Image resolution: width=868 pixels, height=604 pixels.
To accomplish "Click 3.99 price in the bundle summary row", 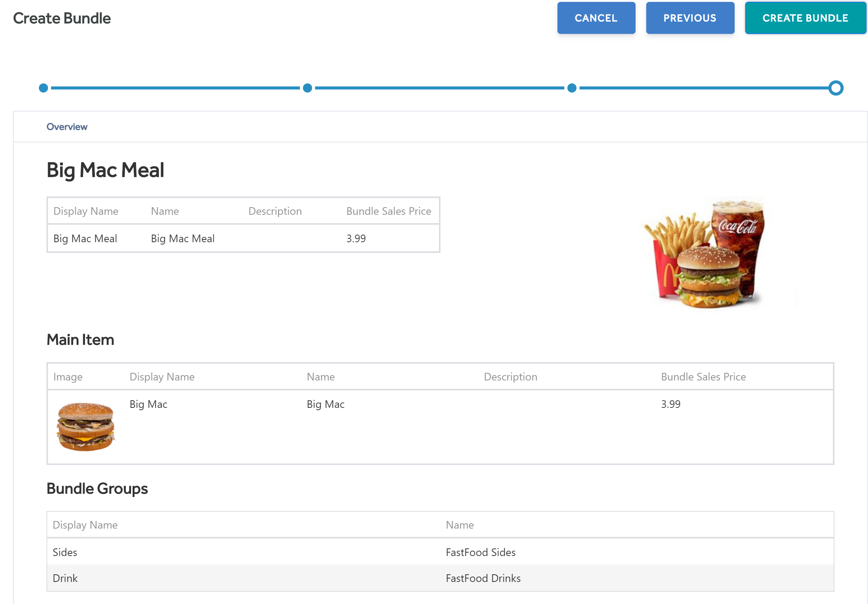I will point(356,238).
